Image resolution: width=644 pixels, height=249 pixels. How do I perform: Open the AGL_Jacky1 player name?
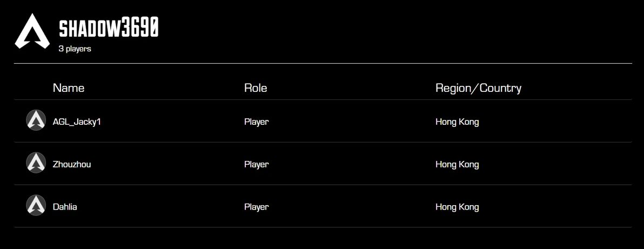point(77,122)
